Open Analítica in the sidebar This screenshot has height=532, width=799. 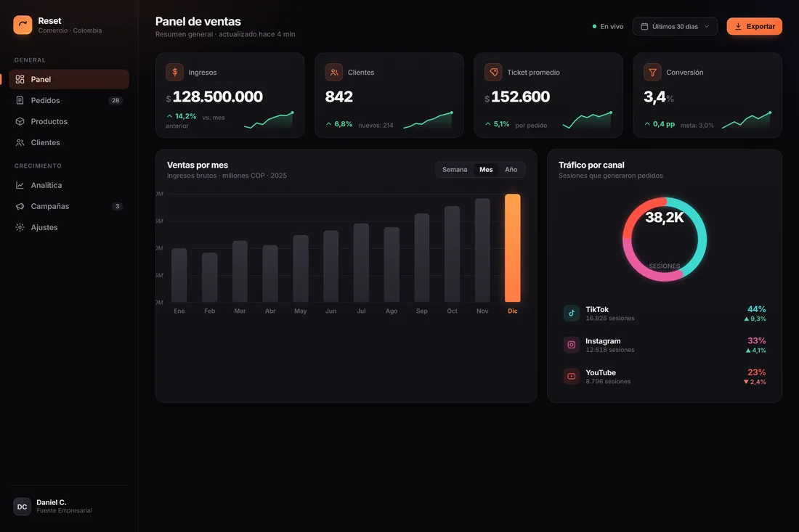point(69,185)
